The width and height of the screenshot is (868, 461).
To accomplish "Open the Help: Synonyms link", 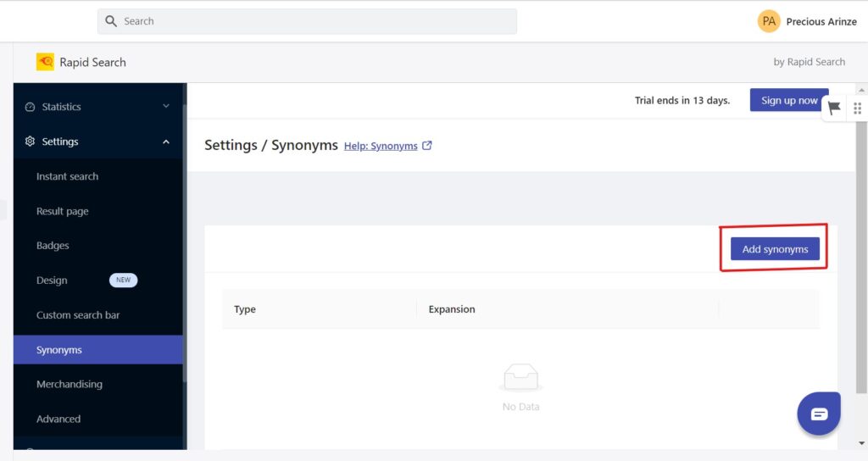I will tap(381, 146).
